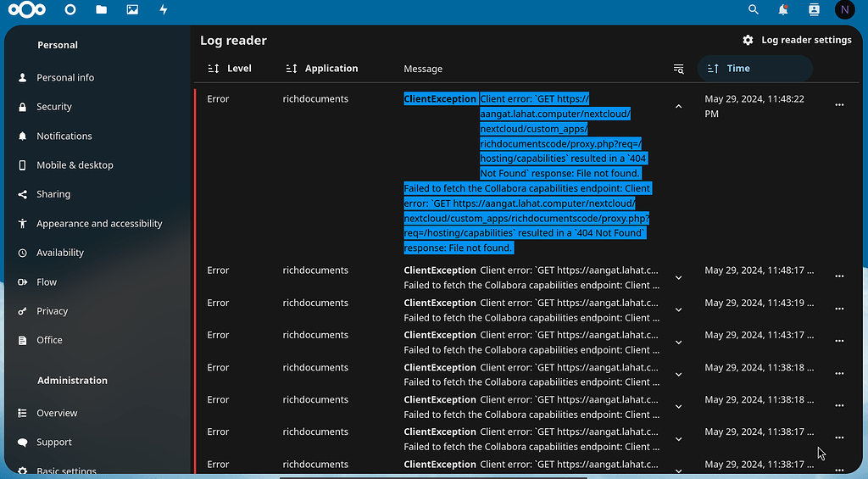This screenshot has width=868, height=479.
Task: Open the Nextcloud logo home link
Action: (27, 9)
